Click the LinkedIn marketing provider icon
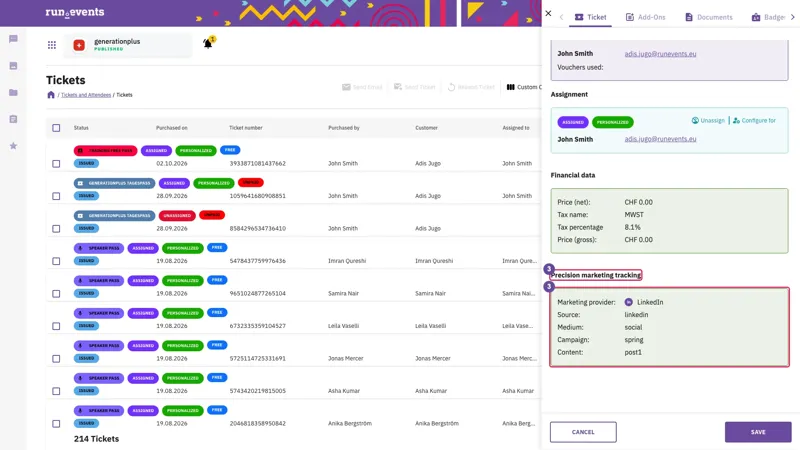The height and width of the screenshot is (450, 800). click(x=629, y=302)
